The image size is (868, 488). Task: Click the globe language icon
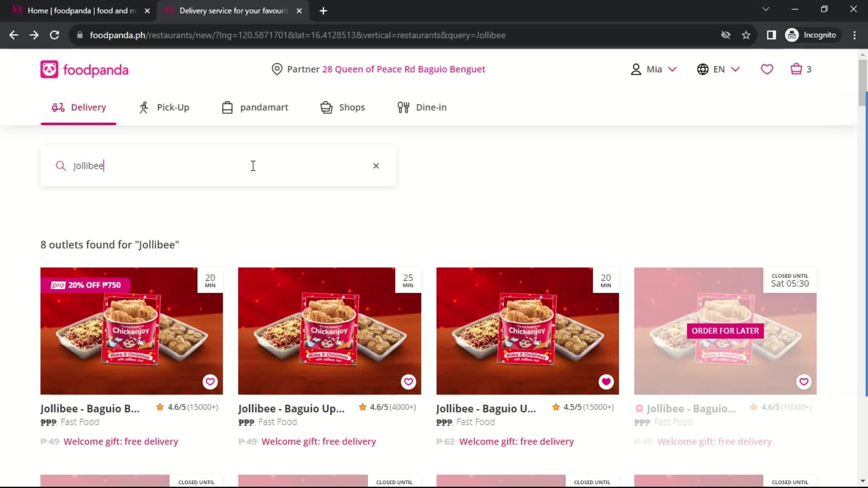(703, 69)
